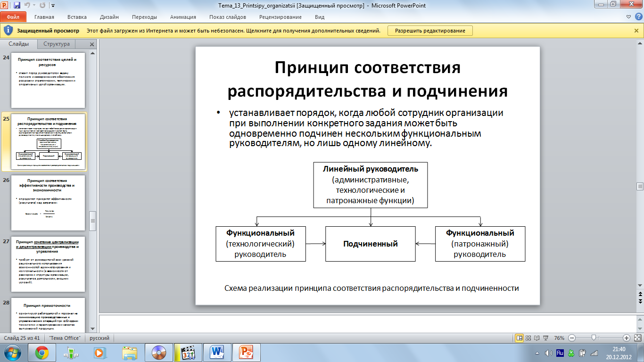This screenshot has height=362, width=644.
Task: Click the thumbnail pane scrollbar handle
Action: click(x=93, y=220)
